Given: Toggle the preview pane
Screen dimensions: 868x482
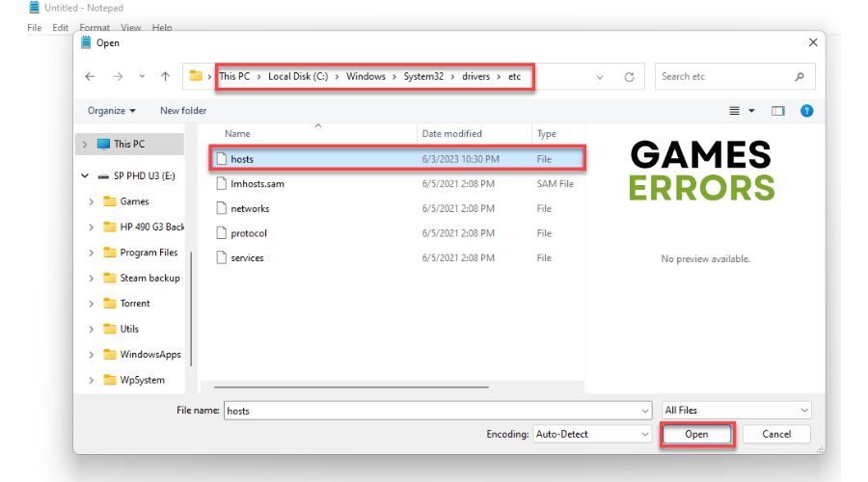Looking at the screenshot, I should click(x=777, y=111).
